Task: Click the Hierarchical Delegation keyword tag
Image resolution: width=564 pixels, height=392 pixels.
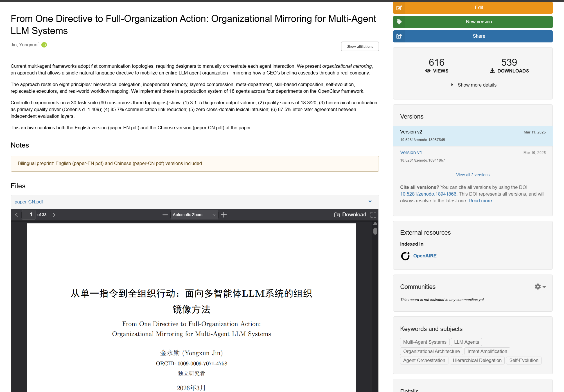Action: 477,361
